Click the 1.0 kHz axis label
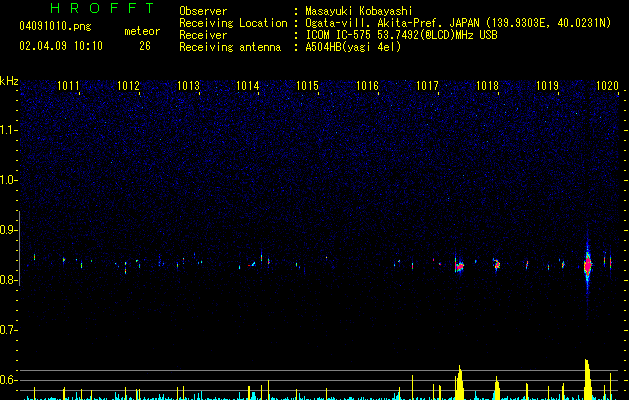Screen dimensions: 629x400 coord(8,180)
